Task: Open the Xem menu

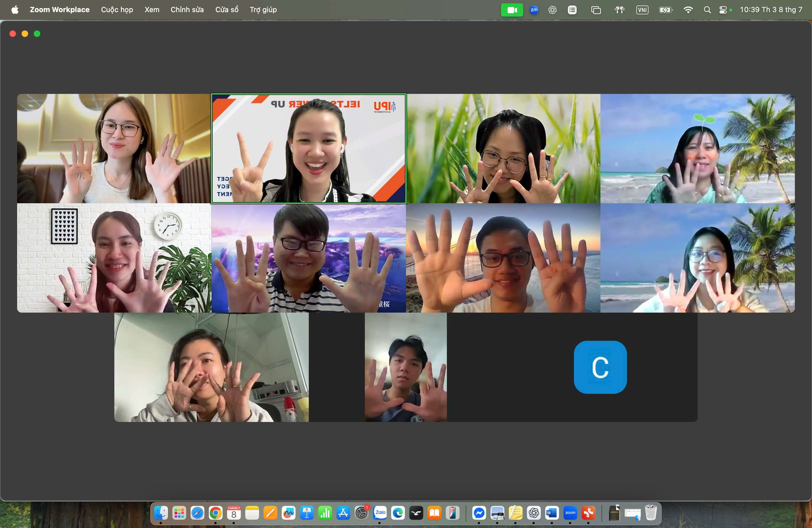Action: click(x=152, y=10)
